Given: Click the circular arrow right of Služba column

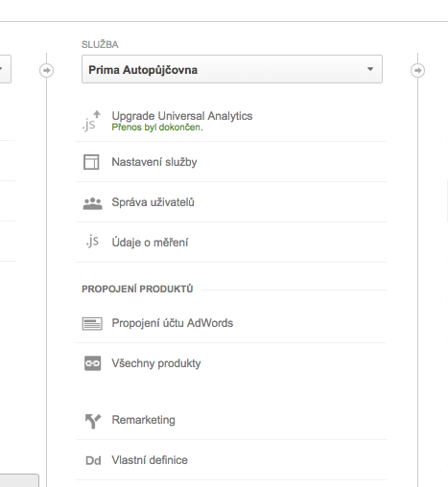Looking at the screenshot, I should point(417,70).
